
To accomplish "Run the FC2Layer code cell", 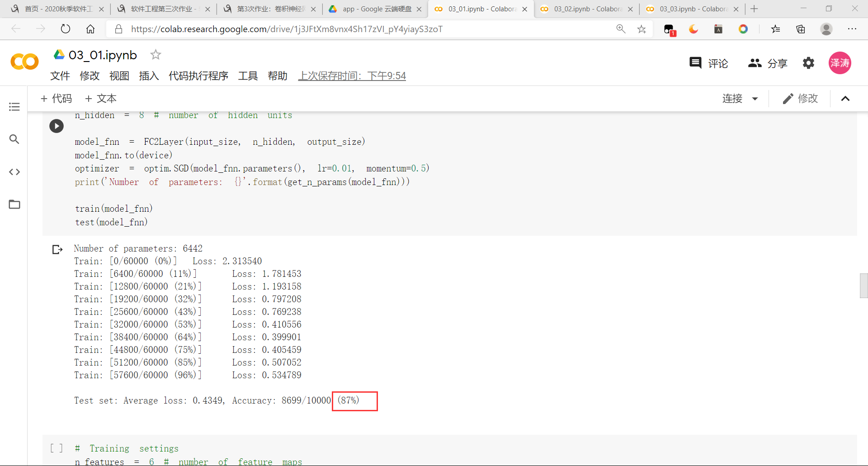I will pyautogui.click(x=57, y=126).
